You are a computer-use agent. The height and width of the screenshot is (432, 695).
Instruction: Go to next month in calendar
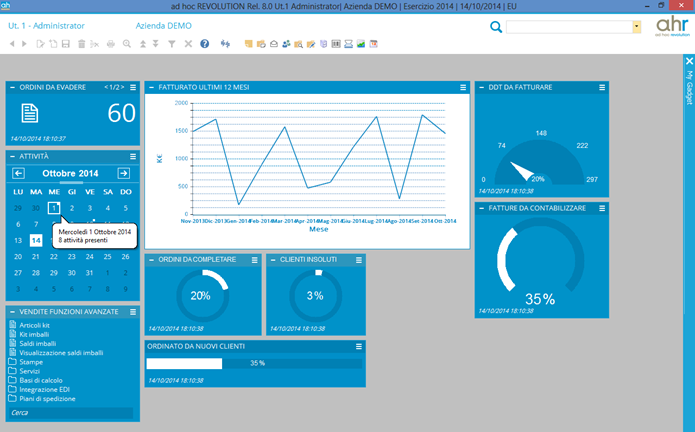124,174
